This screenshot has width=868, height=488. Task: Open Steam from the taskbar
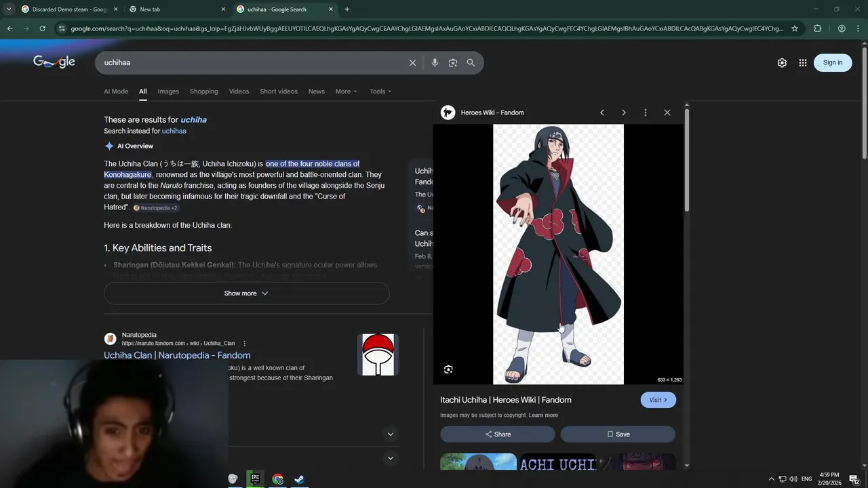click(299, 479)
